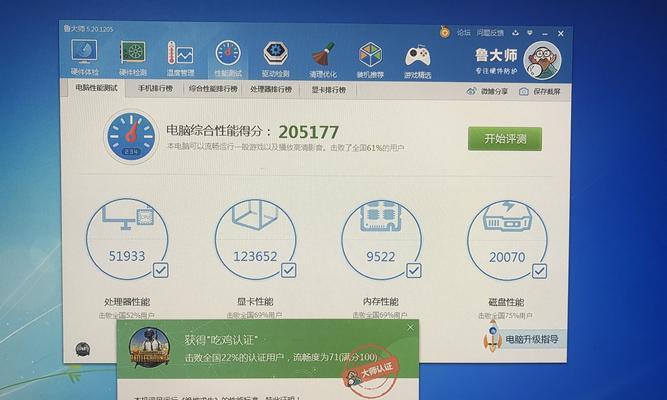667x400 pixels.
Task: Click the 微博分享 share text
Action: (494, 91)
